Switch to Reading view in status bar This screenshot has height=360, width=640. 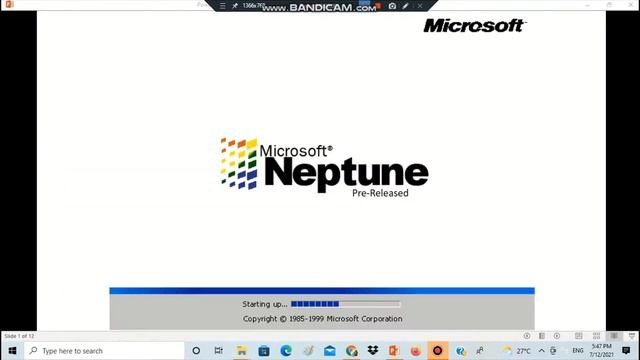pos(614,336)
